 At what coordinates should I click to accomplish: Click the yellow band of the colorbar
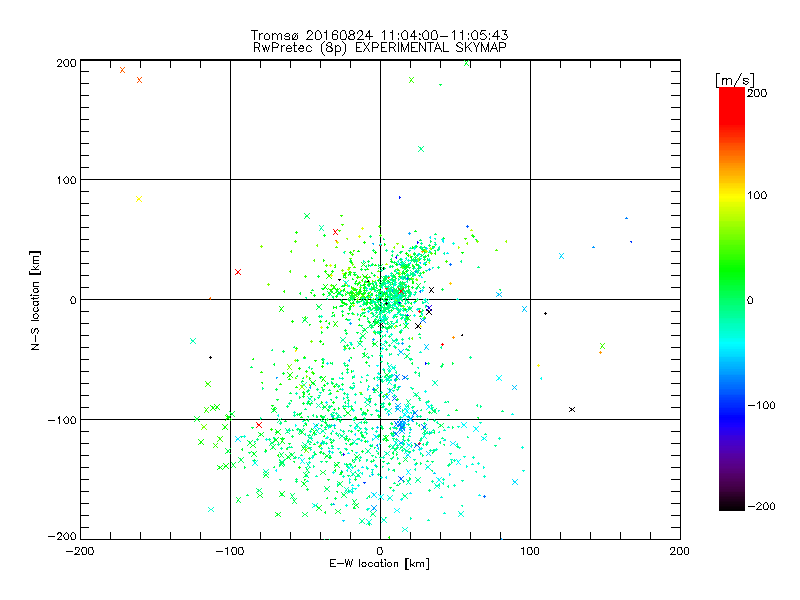(x=732, y=196)
